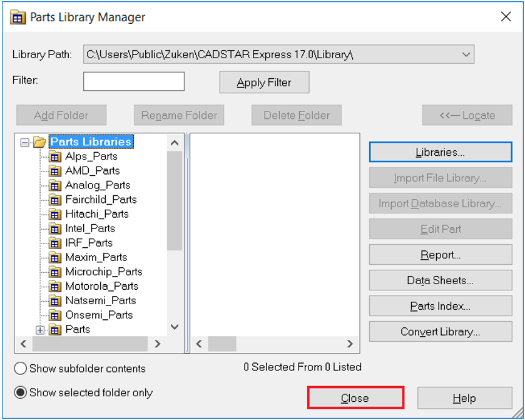Open the Library Path dropdown
This screenshot has width=525, height=420.
[466, 54]
